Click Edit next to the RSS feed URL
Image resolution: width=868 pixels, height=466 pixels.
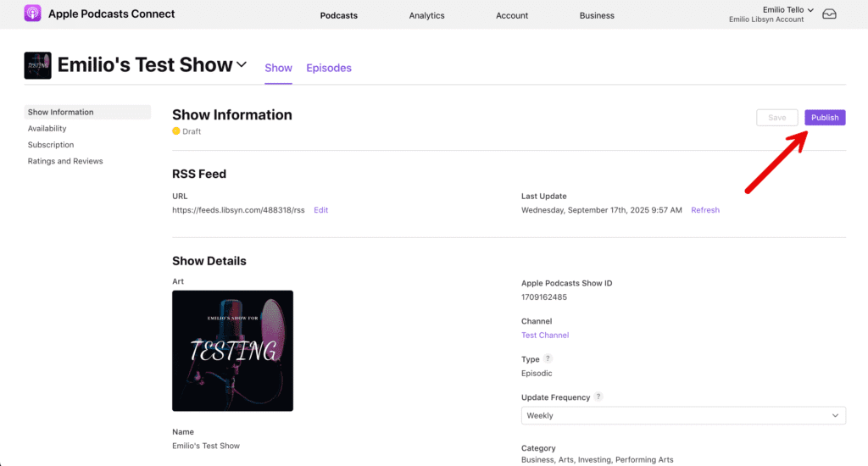click(320, 210)
